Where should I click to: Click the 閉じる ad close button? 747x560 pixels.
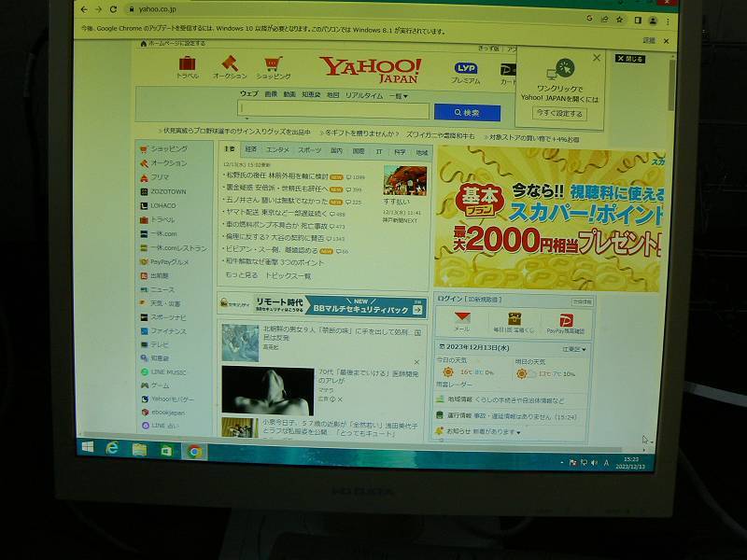[629, 59]
